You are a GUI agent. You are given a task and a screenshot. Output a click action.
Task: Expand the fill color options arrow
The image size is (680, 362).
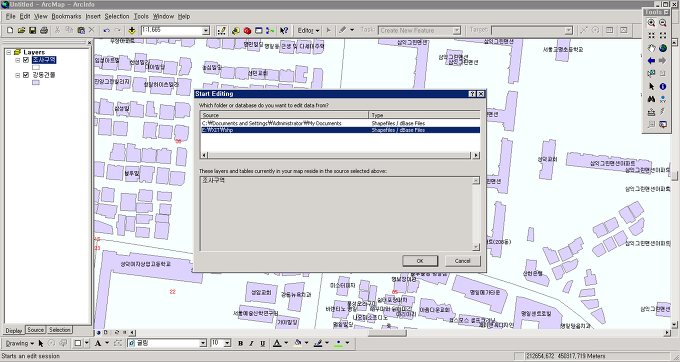pyautogui.click(x=306, y=343)
